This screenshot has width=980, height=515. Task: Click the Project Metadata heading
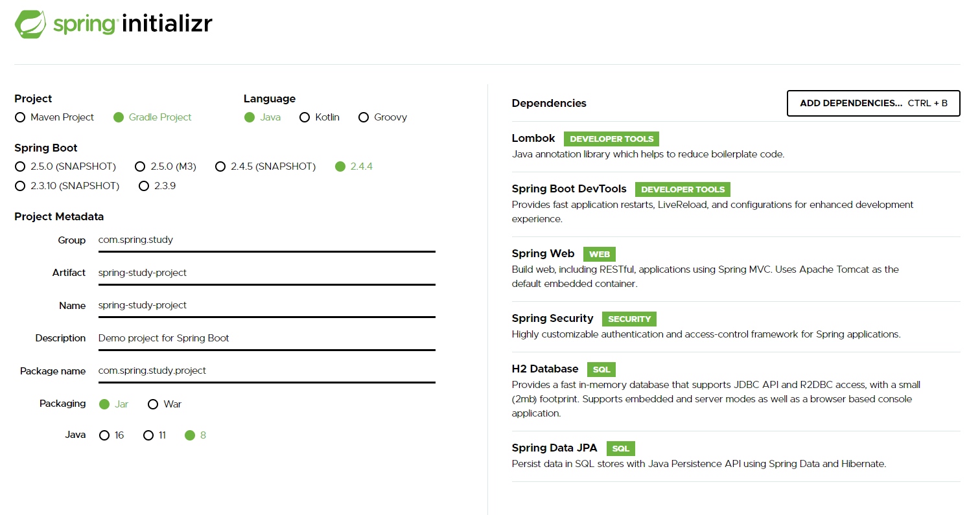(59, 217)
